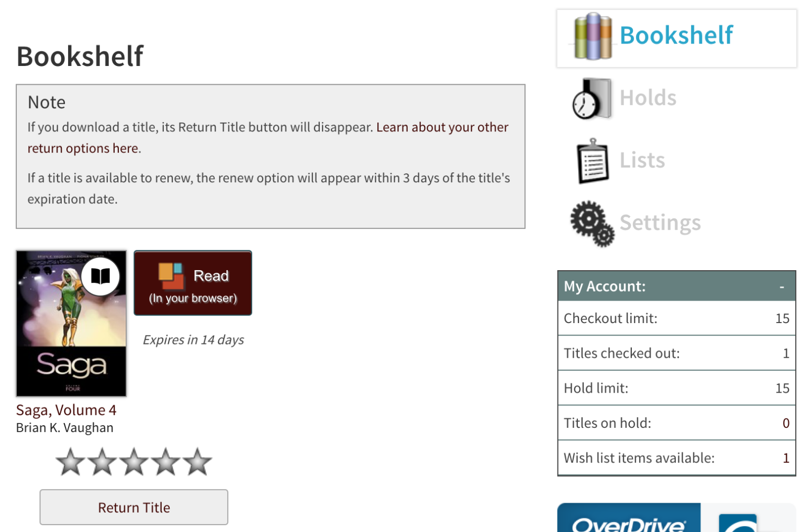Image resolution: width=803 pixels, height=532 pixels.
Task: Click the Settings gears icon
Action: pyautogui.click(x=592, y=224)
